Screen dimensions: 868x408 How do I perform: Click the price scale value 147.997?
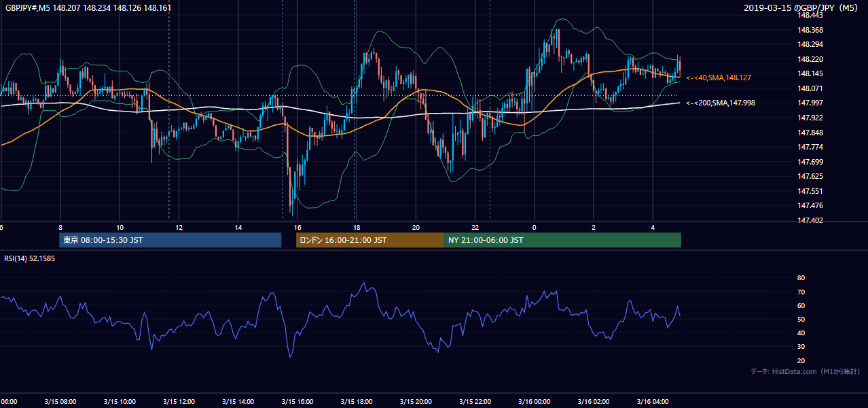[x=811, y=103]
